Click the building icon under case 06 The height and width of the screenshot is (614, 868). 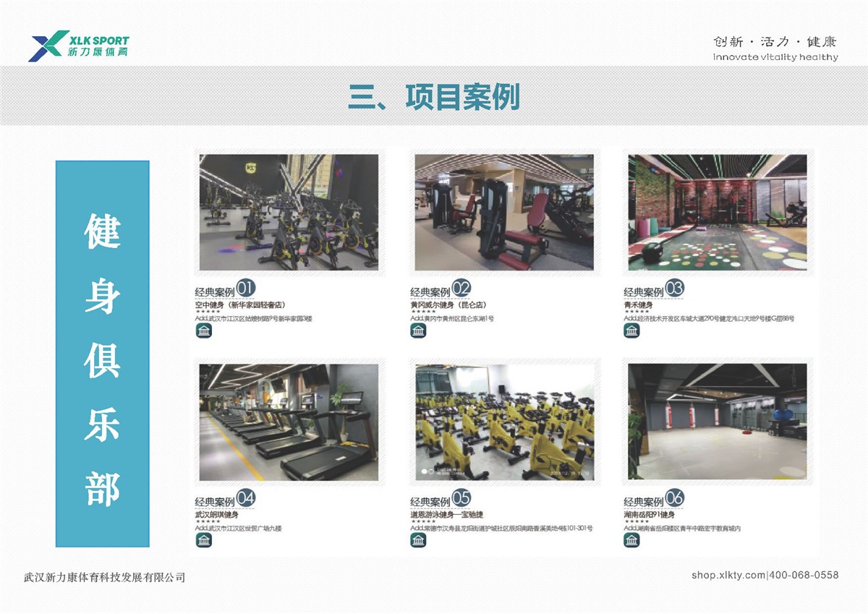tap(631, 540)
